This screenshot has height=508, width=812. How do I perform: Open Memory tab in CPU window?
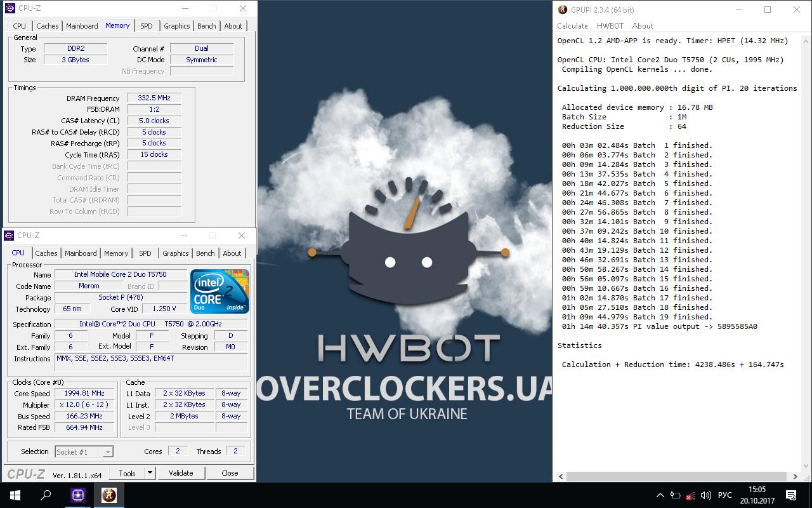pyautogui.click(x=116, y=253)
